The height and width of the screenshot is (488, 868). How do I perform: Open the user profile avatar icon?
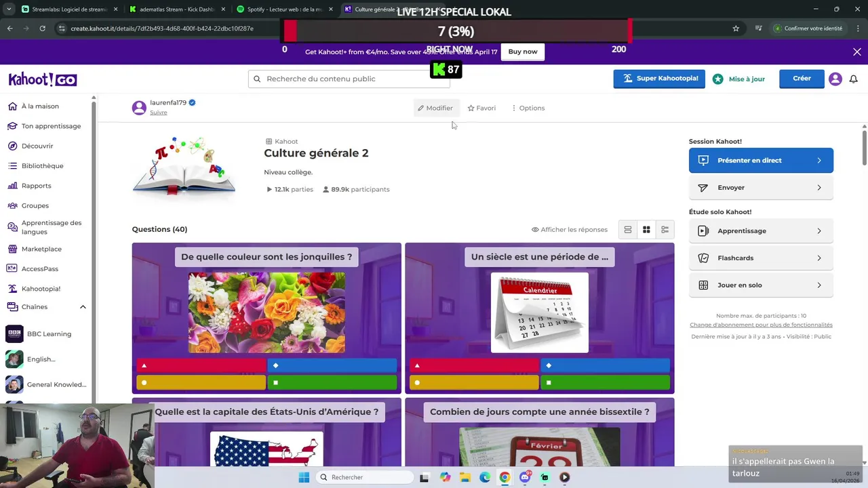[835, 79]
